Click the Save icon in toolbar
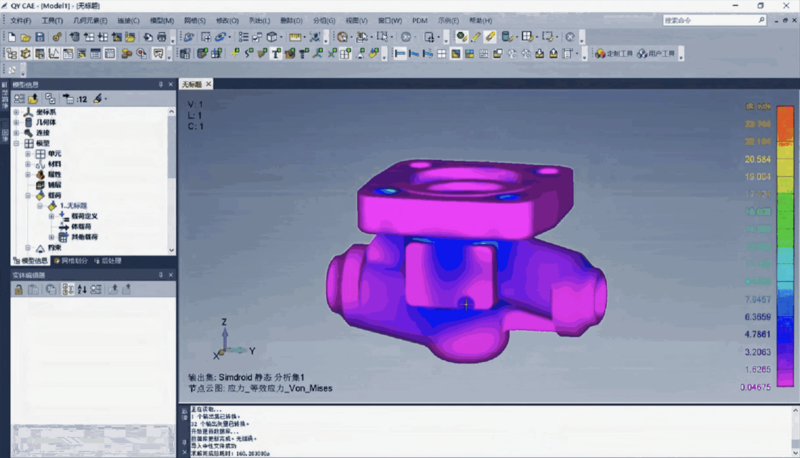The image size is (800, 458). [x=39, y=37]
